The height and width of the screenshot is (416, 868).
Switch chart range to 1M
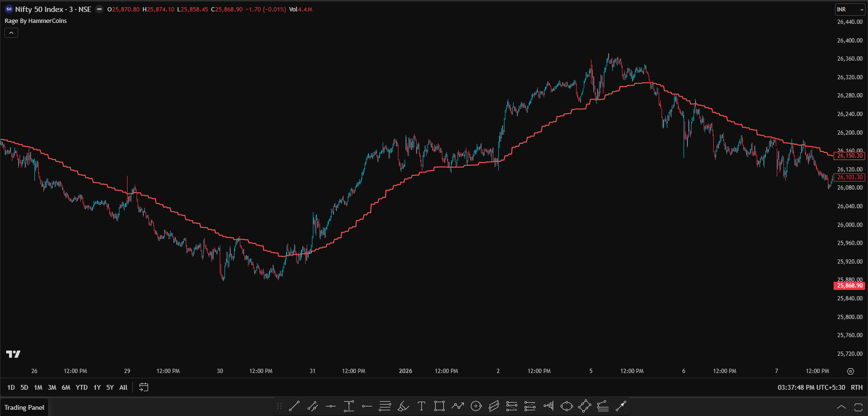point(38,387)
